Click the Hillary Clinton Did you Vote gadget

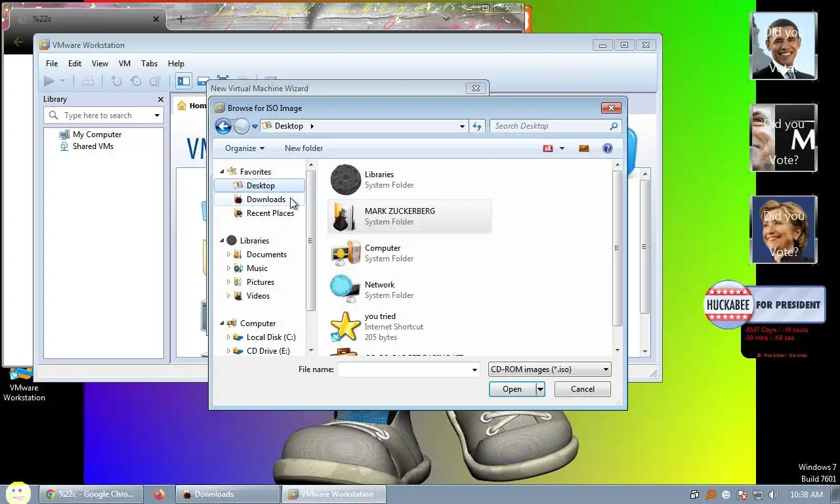pos(784,230)
